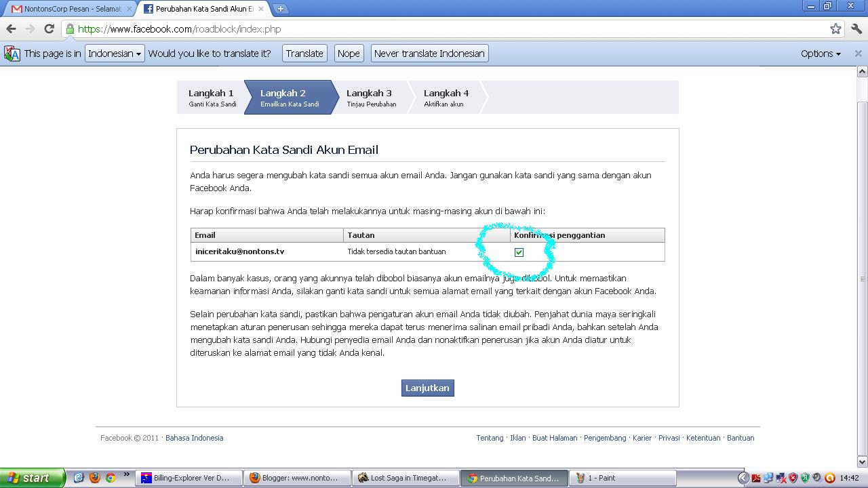Click the page's vertical scrollbar thumb
The image size is (868, 488).
coord(862,278)
